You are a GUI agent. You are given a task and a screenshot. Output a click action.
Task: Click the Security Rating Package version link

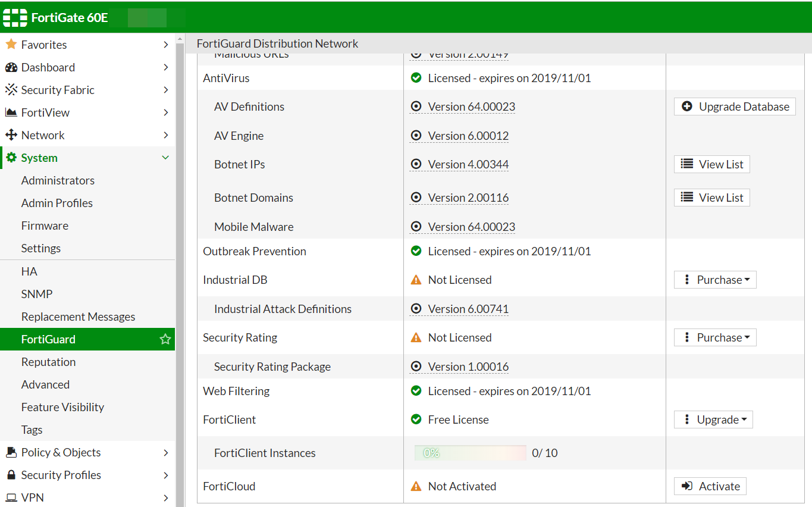468,367
